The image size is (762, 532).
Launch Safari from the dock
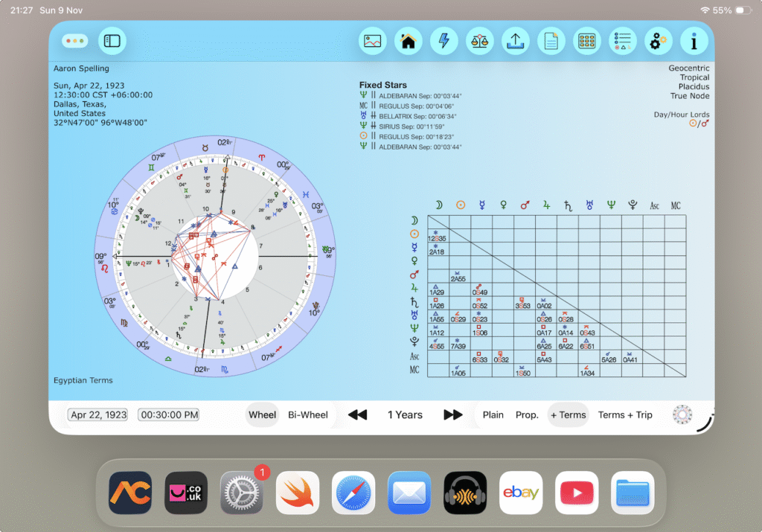tap(353, 493)
